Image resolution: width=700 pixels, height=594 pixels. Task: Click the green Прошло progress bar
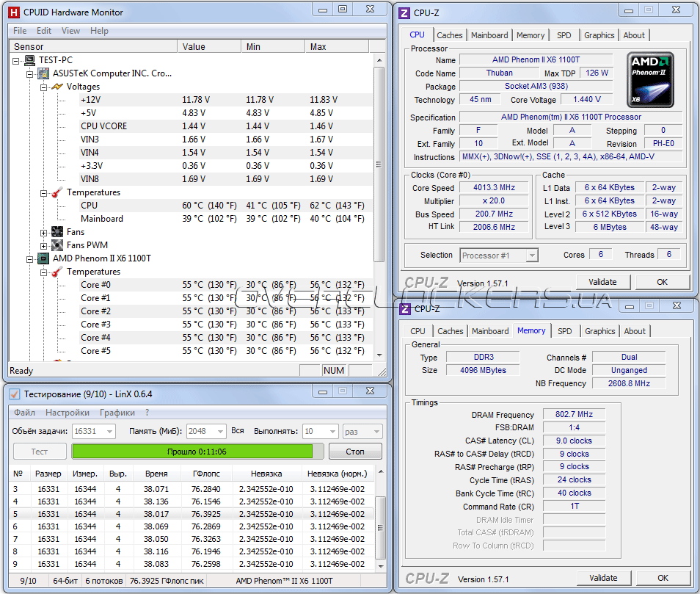coord(192,451)
